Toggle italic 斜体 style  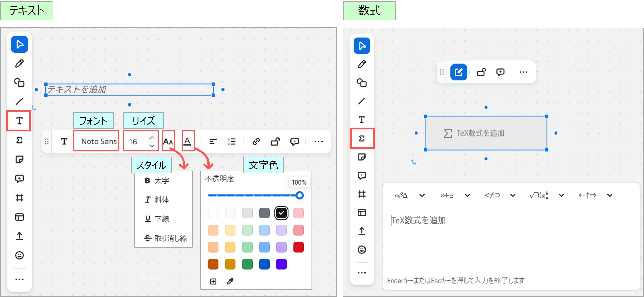(x=157, y=200)
